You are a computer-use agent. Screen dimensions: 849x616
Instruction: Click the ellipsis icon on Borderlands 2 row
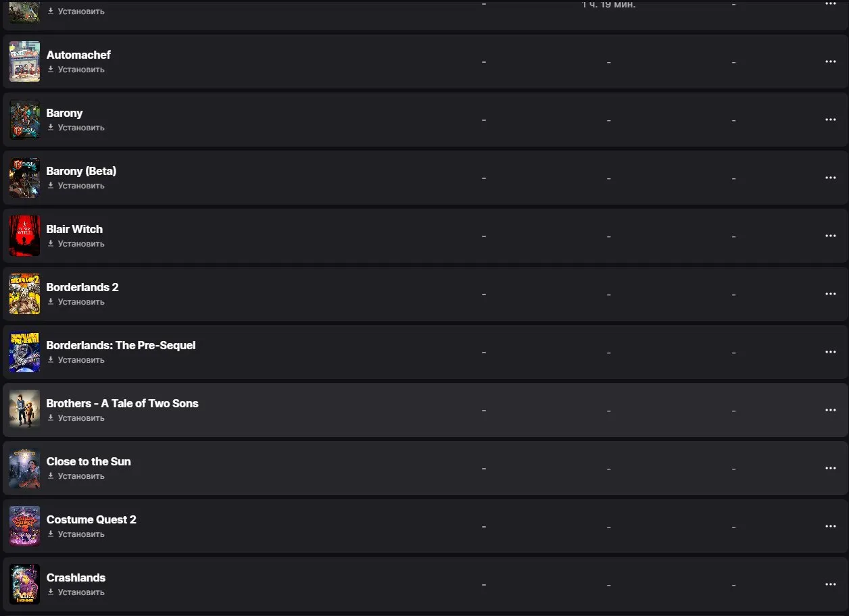(x=831, y=294)
